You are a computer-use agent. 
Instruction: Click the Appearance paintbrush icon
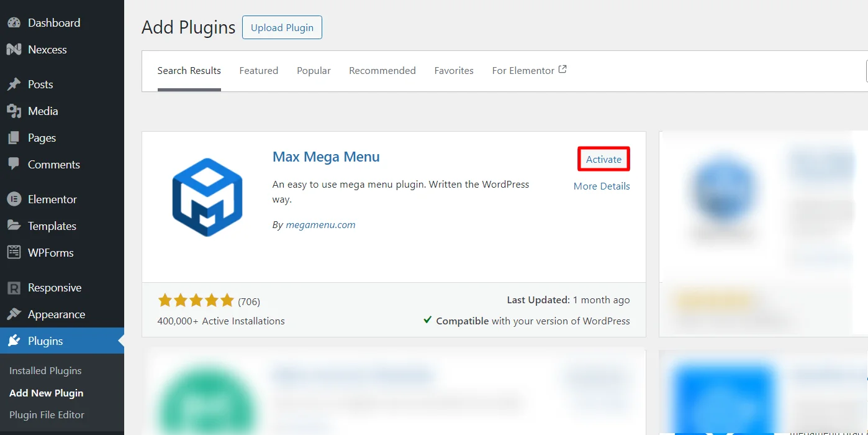[14, 314]
